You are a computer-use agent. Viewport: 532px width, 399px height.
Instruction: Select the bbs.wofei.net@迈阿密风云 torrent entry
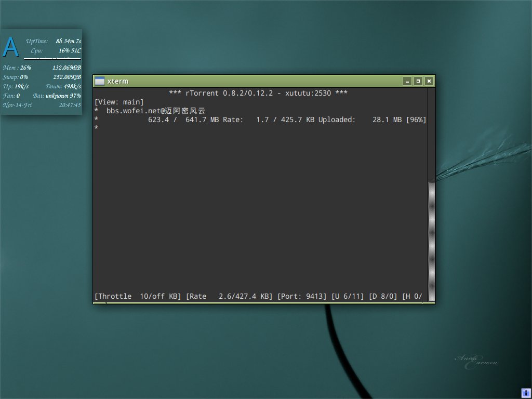tap(156, 111)
